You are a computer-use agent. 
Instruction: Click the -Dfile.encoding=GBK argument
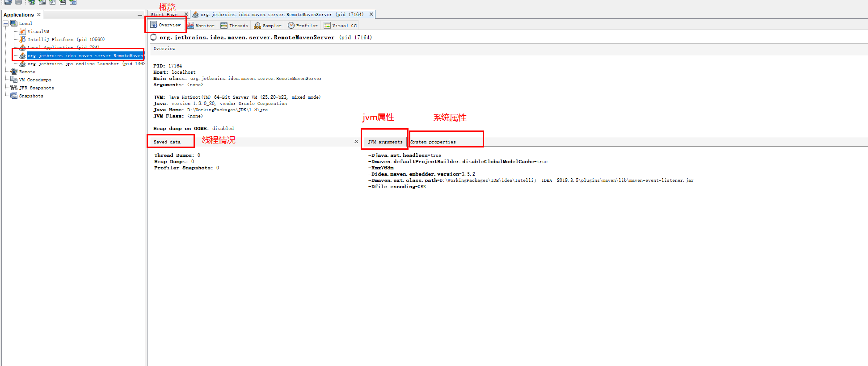(397, 186)
